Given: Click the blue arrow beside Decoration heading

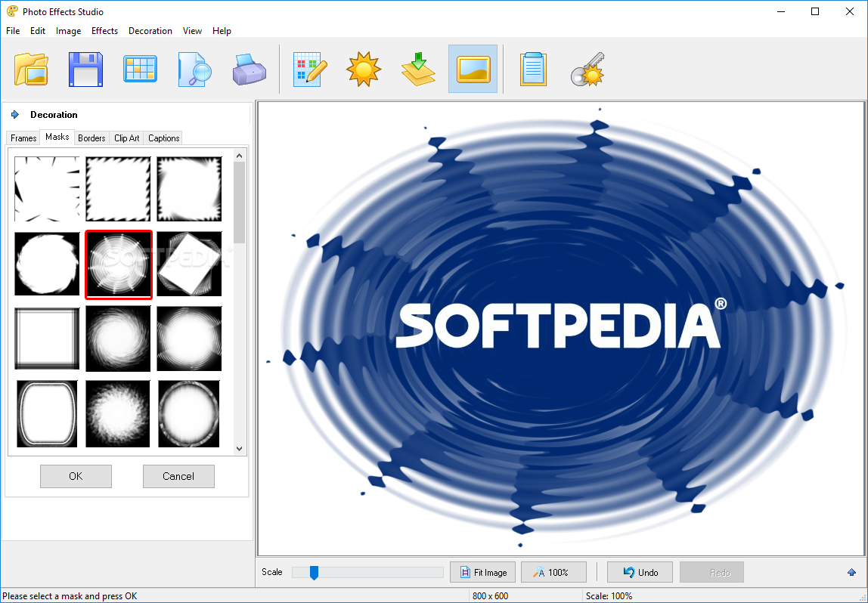Looking at the screenshot, I should coord(15,115).
